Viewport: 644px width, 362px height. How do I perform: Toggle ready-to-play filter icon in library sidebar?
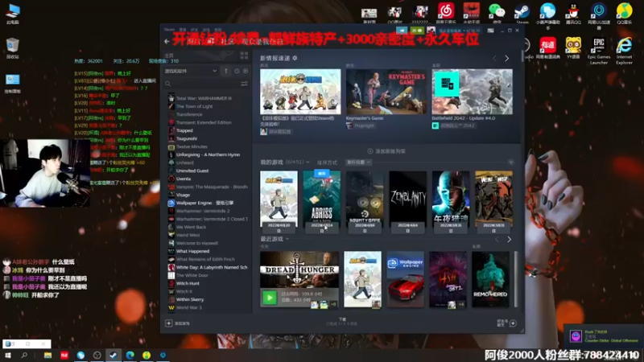click(246, 71)
